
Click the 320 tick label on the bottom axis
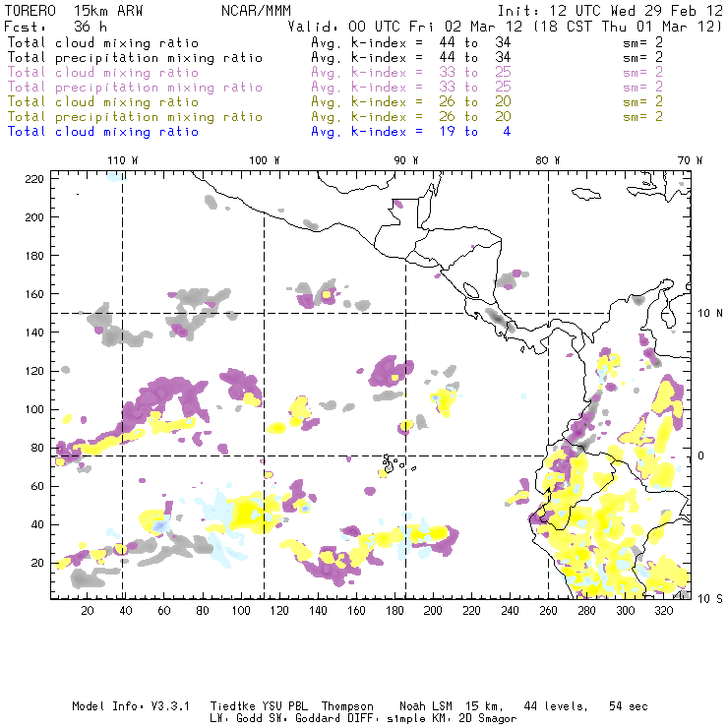[663, 611]
